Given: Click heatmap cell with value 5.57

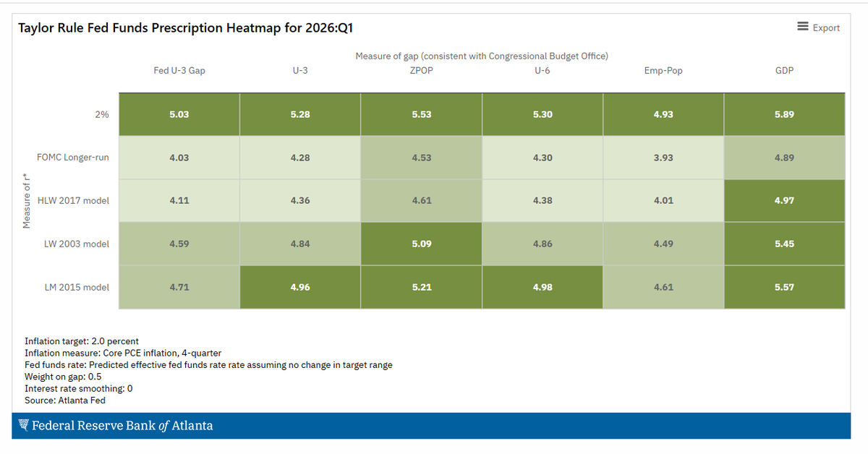Looking at the screenshot, I should pos(785,287).
